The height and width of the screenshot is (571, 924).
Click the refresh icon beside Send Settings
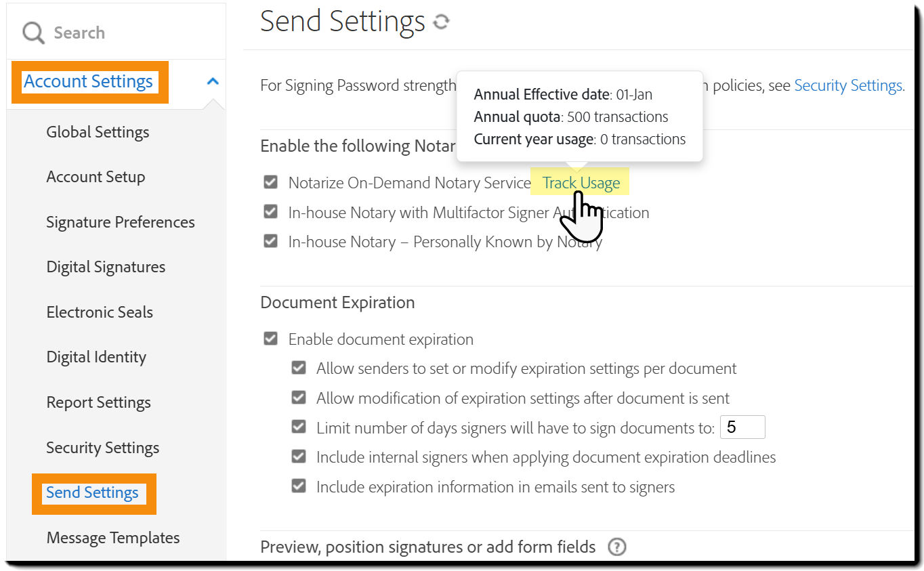coord(441,22)
